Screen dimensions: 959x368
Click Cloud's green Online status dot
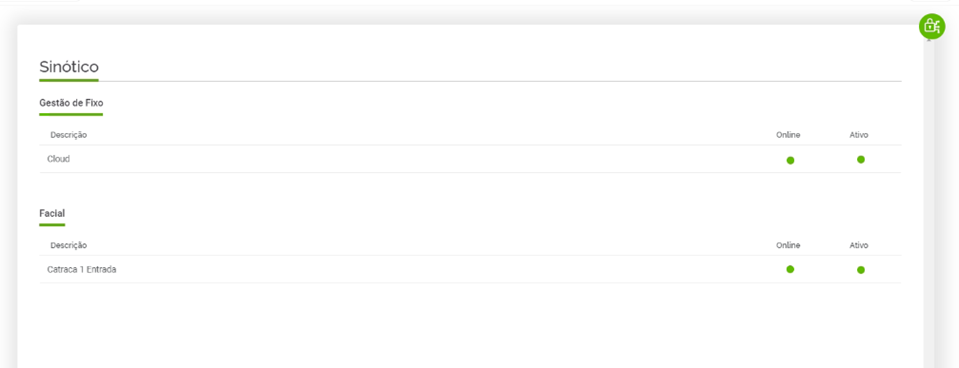coord(790,160)
